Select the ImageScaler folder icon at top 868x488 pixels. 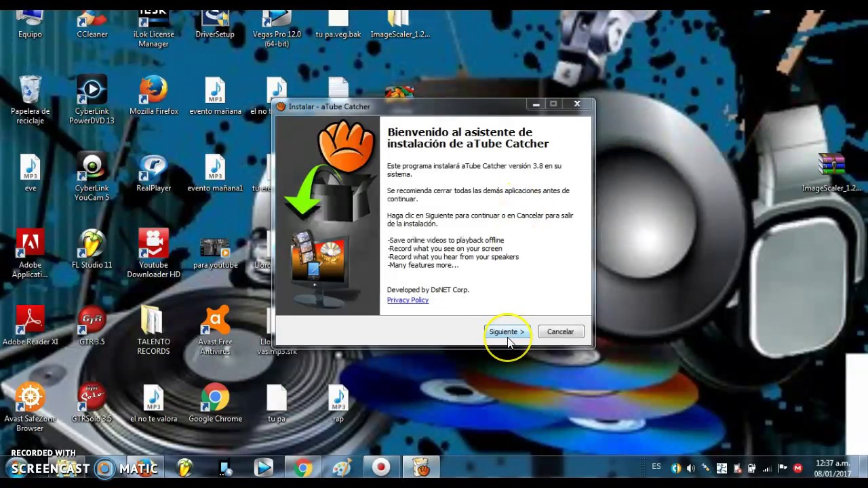[x=400, y=24]
